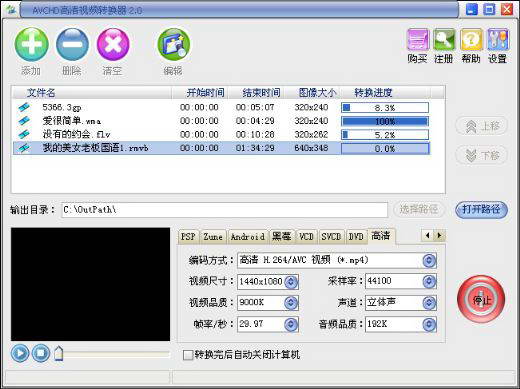Select the file 没有的约会.flv
Viewport: 520px width, 389px height.
coord(76,134)
